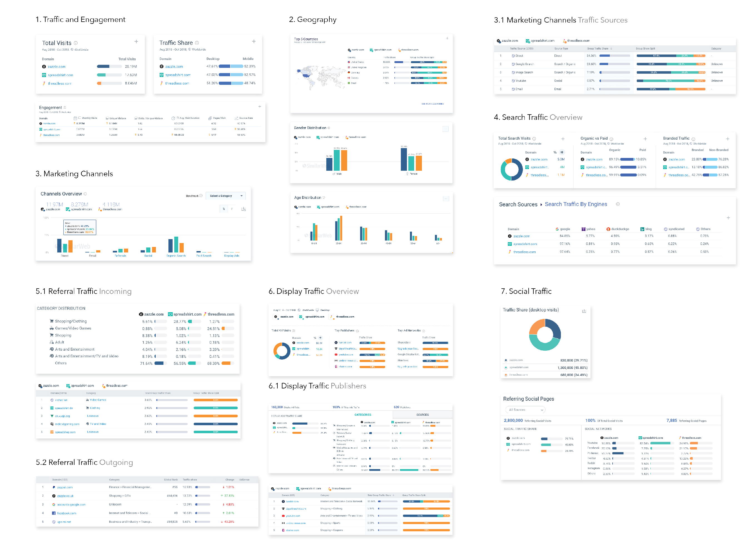
Task: Click the plus icon on Branded Traffic card
Action: coord(728,139)
